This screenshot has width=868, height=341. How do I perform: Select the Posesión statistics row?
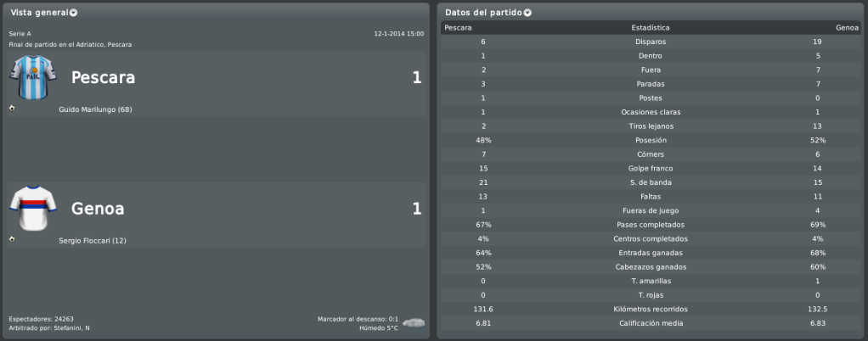click(x=651, y=140)
